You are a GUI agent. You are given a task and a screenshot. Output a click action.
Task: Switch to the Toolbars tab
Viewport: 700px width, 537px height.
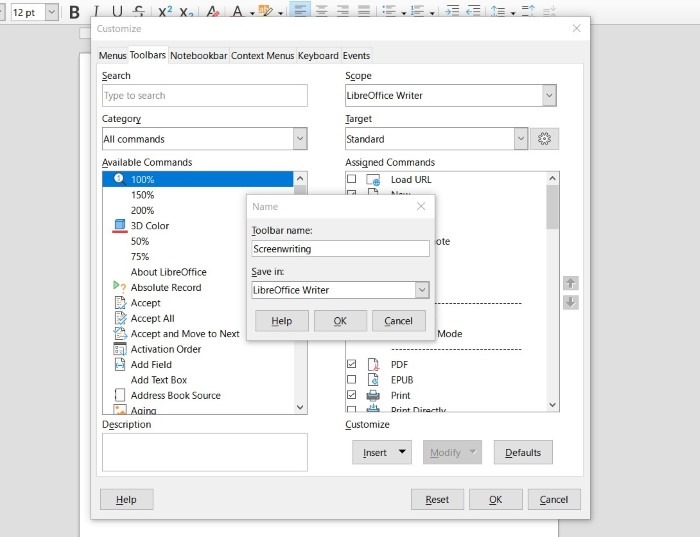pos(148,55)
